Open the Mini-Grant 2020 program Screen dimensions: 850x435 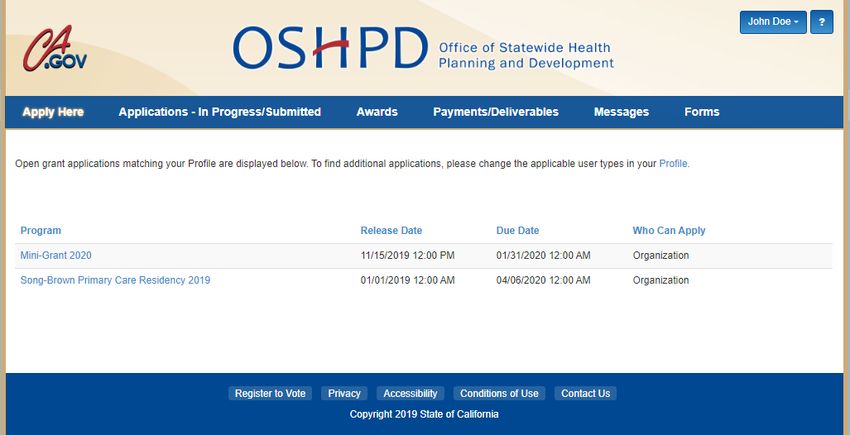coord(56,255)
